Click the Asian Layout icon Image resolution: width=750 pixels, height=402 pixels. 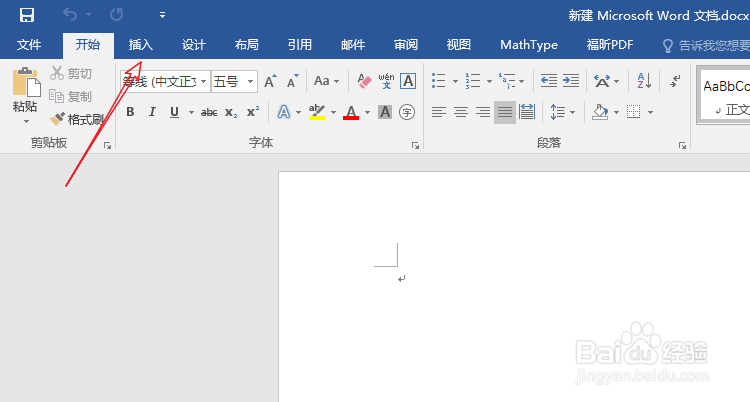pyautogui.click(x=602, y=81)
